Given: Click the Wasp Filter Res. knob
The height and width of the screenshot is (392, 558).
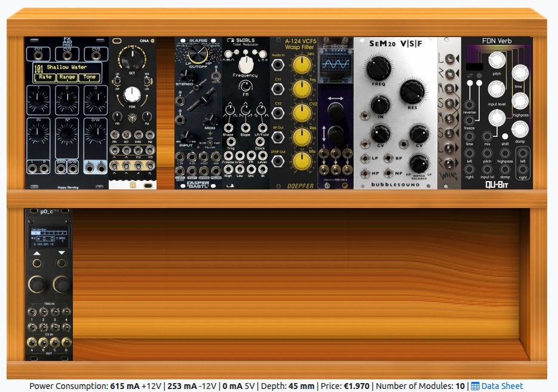Looking at the screenshot, I should (302, 137).
